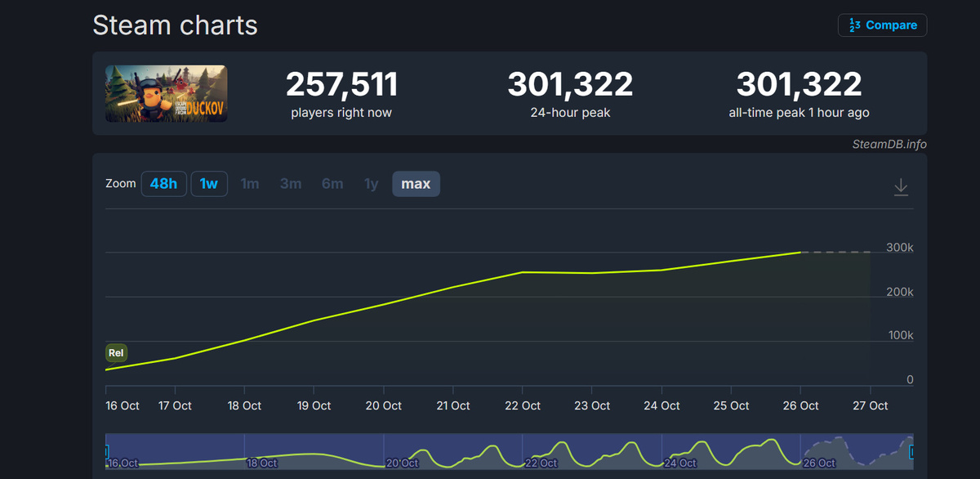Viewport: 980px width, 479px height.
Task: Select the 1w zoom range
Action: click(209, 184)
